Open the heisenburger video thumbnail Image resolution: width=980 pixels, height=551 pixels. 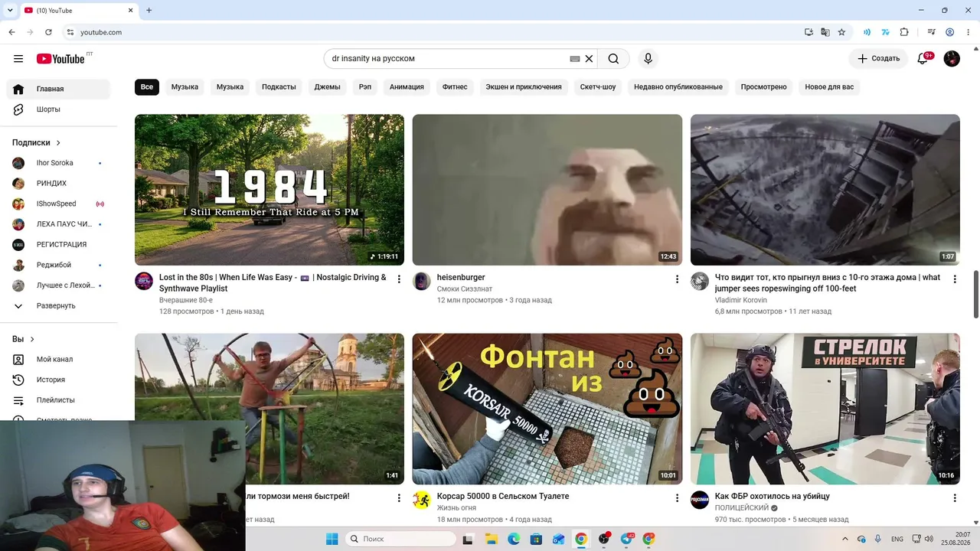[x=547, y=190]
